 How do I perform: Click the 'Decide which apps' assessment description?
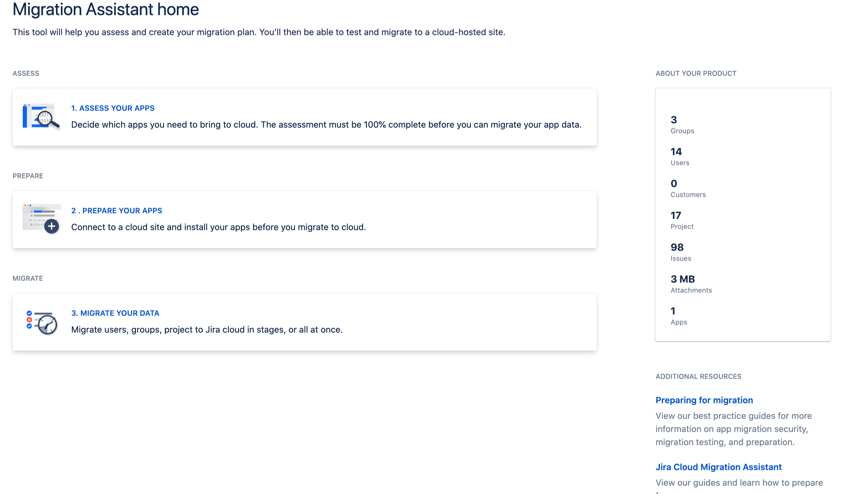click(x=326, y=125)
